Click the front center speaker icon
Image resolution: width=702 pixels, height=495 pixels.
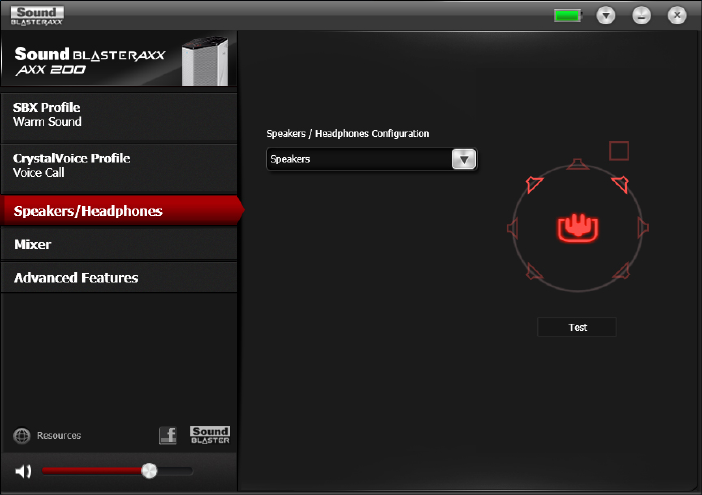[578, 164]
